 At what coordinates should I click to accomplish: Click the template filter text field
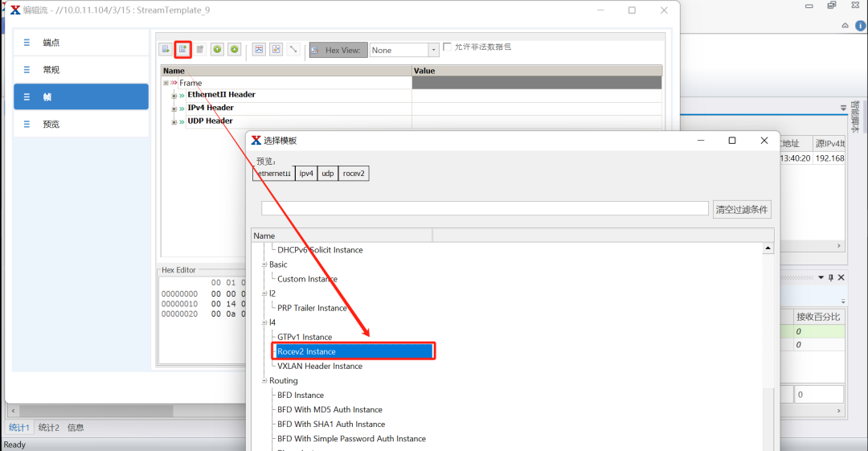click(485, 209)
